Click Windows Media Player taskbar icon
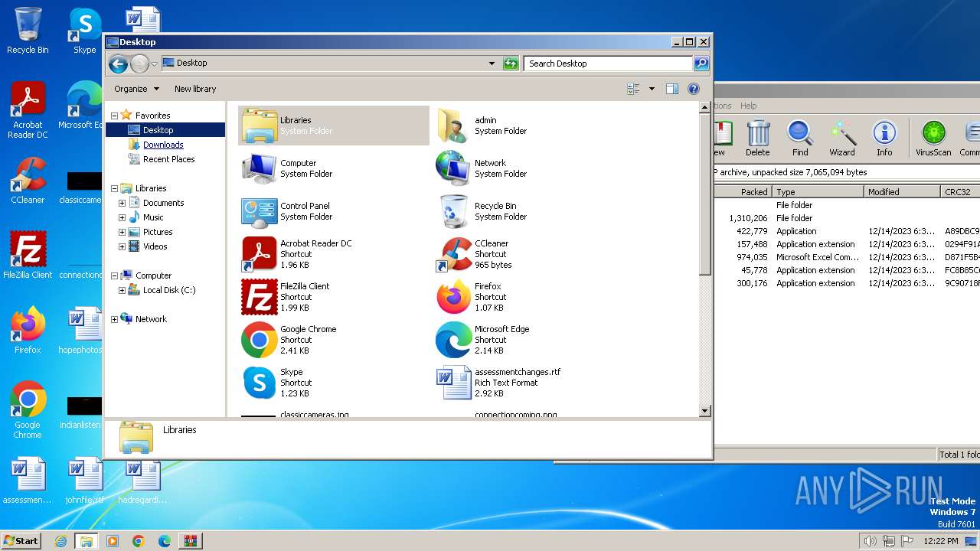This screenshot has width=980, height=551. [113, 541]
